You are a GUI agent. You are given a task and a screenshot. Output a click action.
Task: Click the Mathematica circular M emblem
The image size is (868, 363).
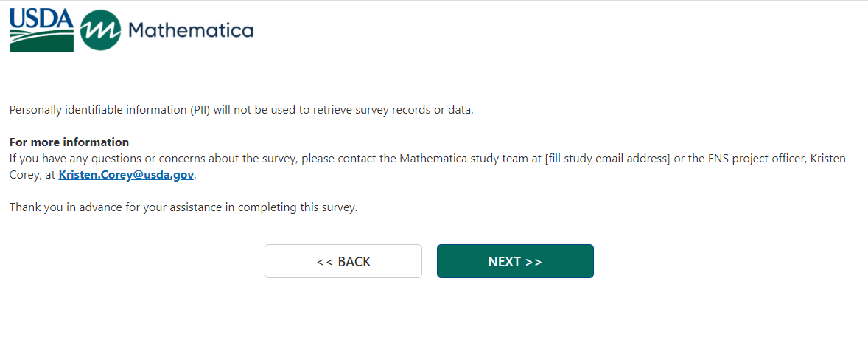click(x=99, y=30)
